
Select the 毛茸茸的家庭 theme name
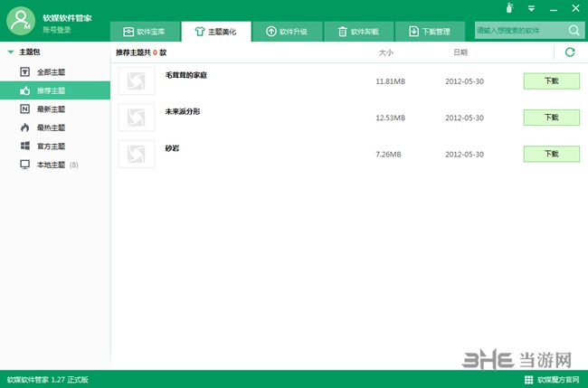[x=186, y=75]
